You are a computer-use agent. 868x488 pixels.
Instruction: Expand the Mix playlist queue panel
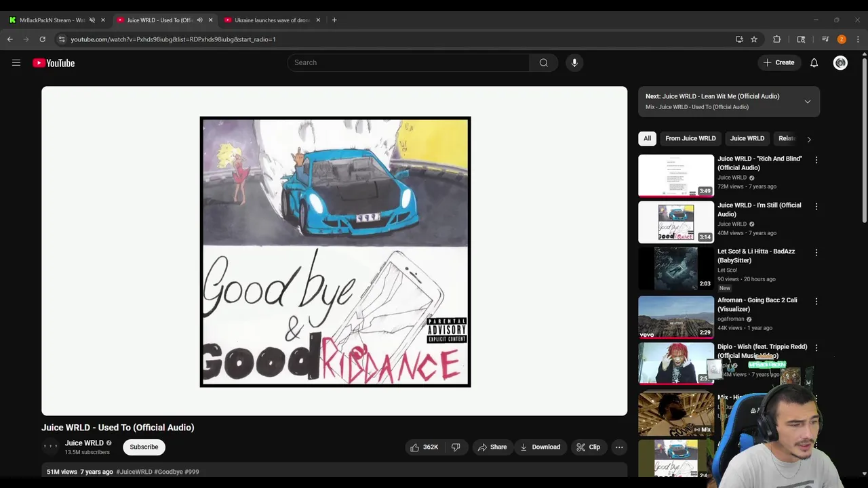coord(807,102)
